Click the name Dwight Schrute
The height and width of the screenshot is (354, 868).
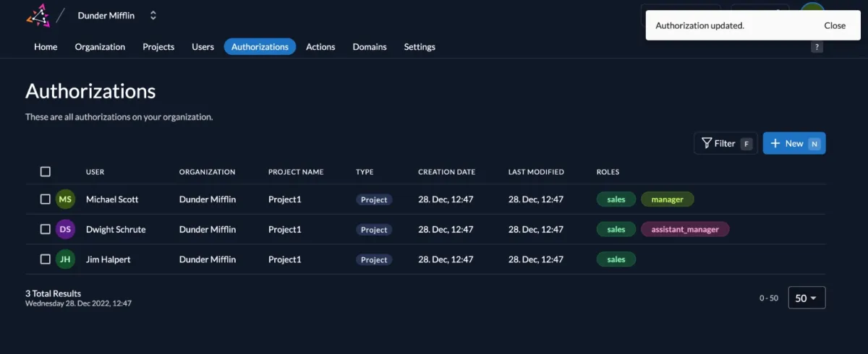pyautogui.click(x=116, y=230)
